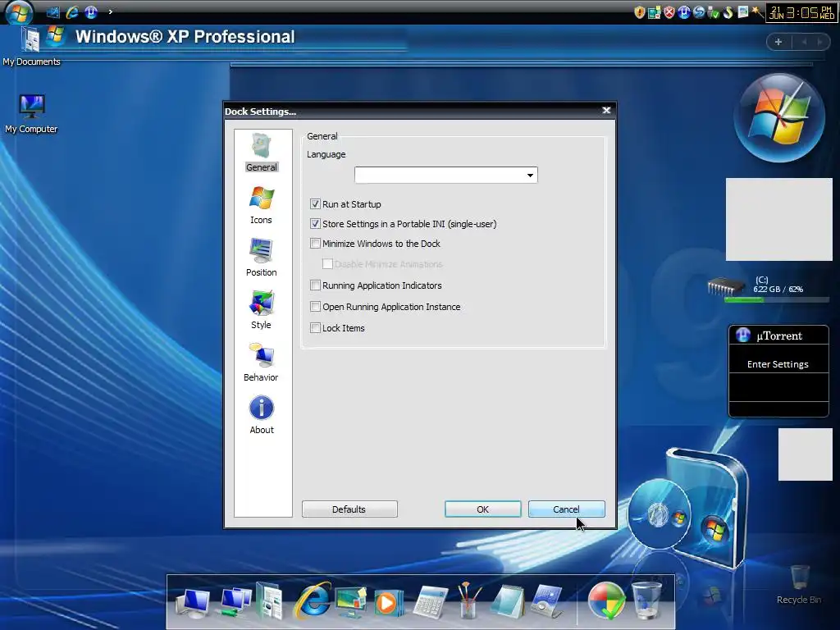The width and height of the screenshot is (840, 630).
Task: Click the Start orb button
Action: [20, 11]
